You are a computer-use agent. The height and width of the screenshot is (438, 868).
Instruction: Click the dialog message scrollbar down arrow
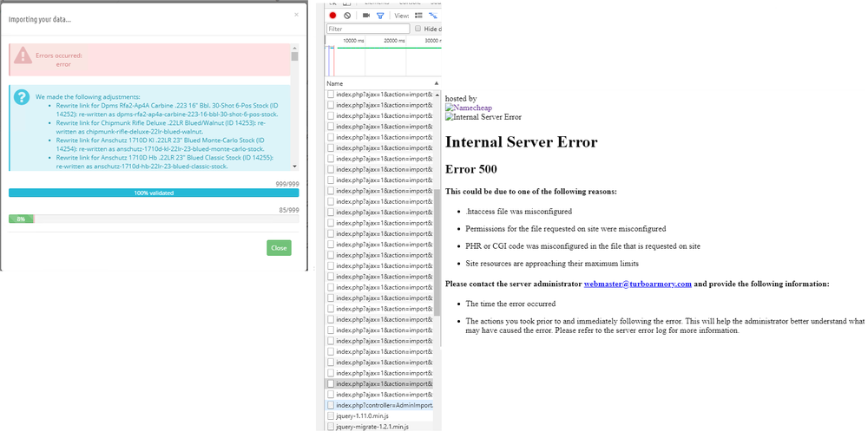coord(294,167)
